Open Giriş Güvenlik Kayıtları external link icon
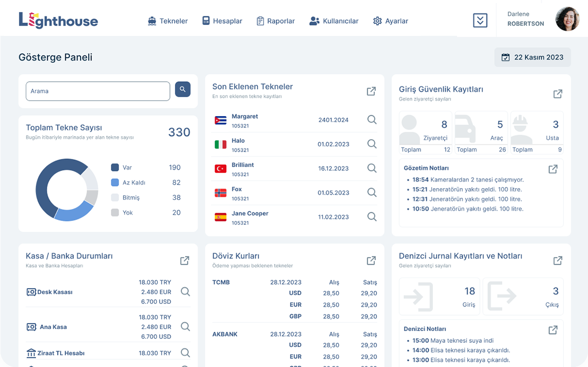 [x=558, y=94]
